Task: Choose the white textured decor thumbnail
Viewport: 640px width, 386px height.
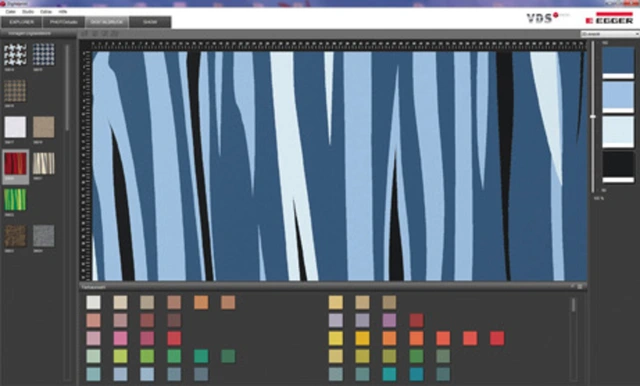Action: [15, 127]
